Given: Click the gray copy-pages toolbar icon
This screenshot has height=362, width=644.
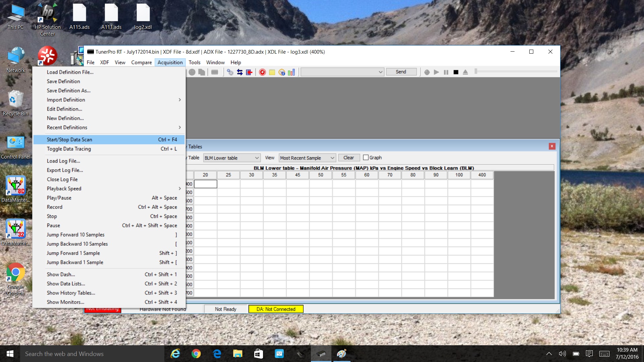Looking at the screenshot, I should click(x=202, y=72).
